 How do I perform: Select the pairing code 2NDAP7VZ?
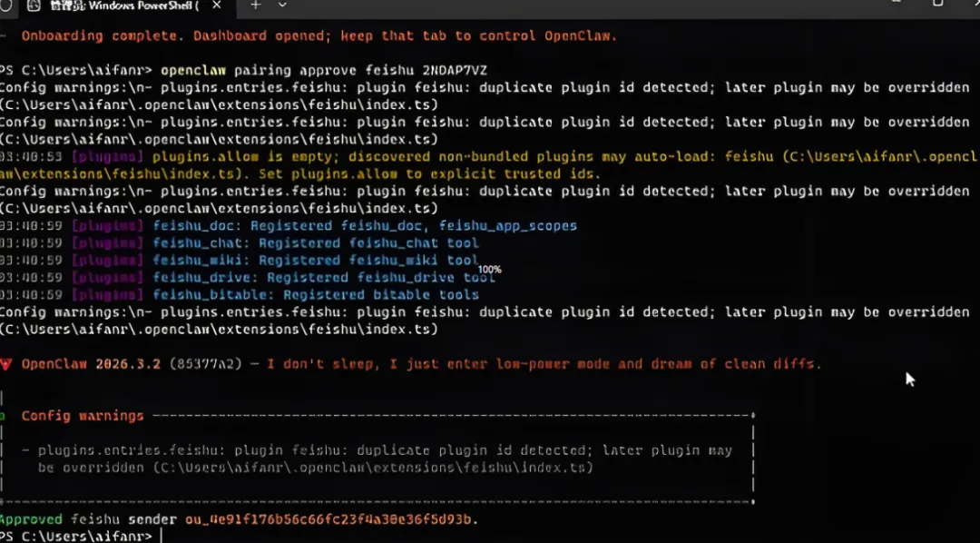click(x=455, y=70)
